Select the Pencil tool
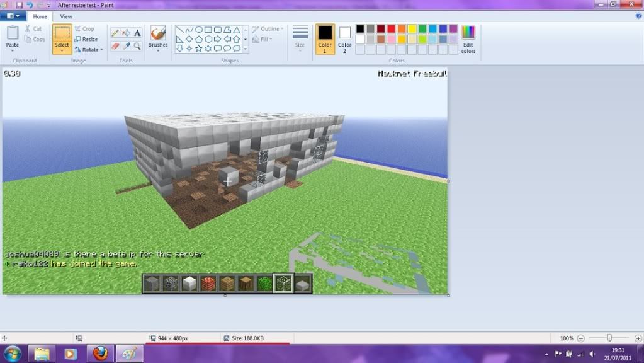The image size is (644, 363). (115, 33)
